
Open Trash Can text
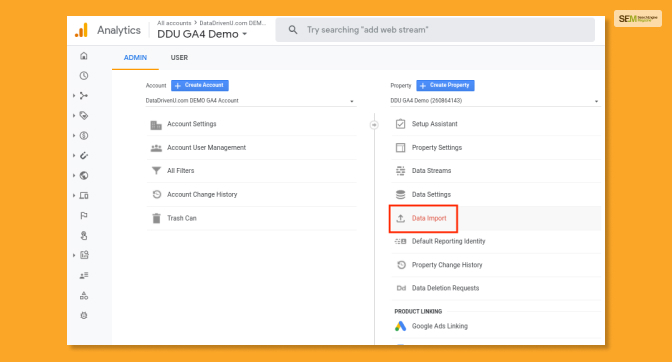182,218
